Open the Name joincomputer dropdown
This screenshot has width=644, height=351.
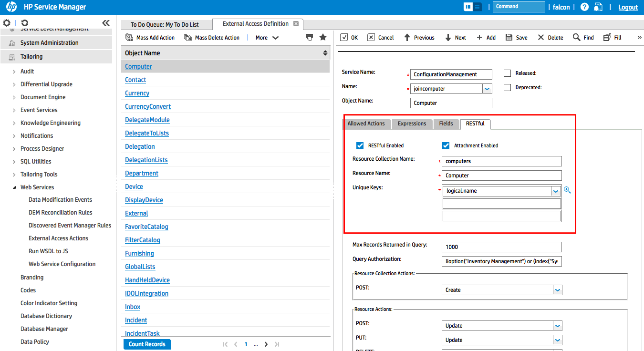(x=487, y=89)
